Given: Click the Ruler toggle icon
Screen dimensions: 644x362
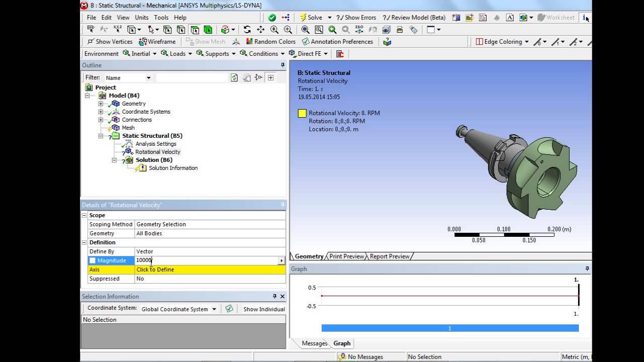Looking at the screenshot, I should (400, 30).
